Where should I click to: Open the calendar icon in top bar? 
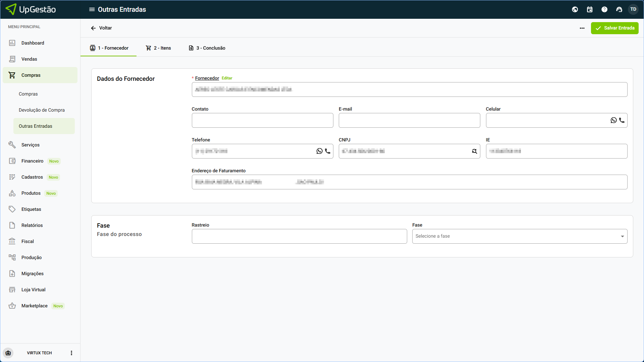(590, 9)
